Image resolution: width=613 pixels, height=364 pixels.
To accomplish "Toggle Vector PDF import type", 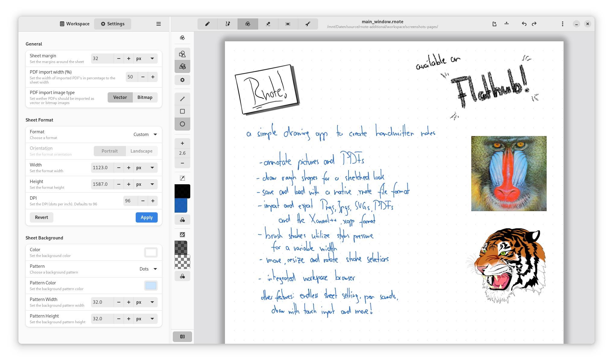I will click(120, 97).
